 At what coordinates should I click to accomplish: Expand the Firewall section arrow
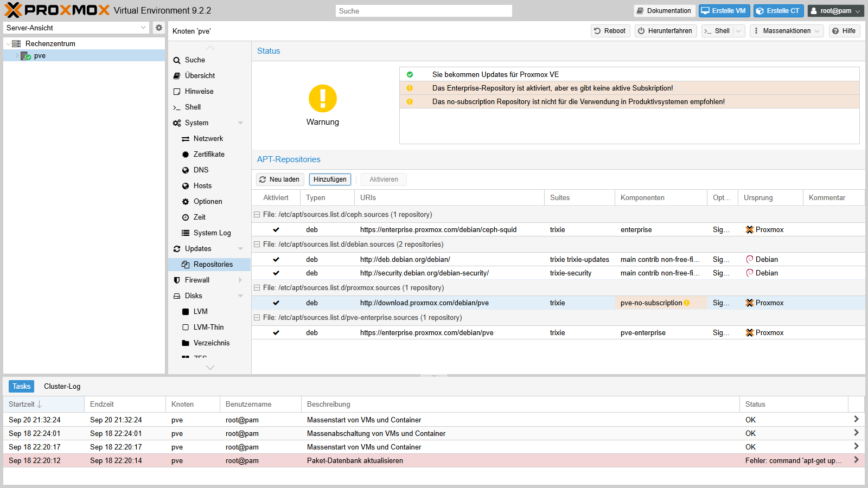[240, 280]
